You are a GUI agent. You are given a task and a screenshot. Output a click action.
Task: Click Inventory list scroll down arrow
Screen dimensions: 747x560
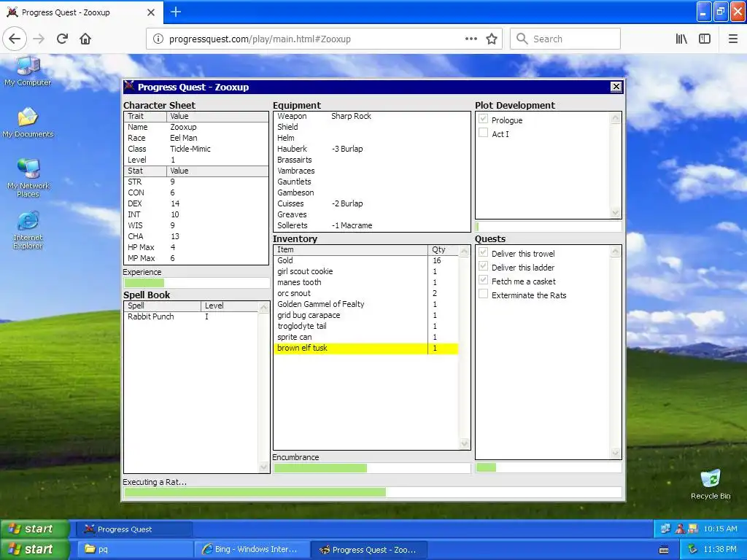pyautogui.click(x=465, y=444)
